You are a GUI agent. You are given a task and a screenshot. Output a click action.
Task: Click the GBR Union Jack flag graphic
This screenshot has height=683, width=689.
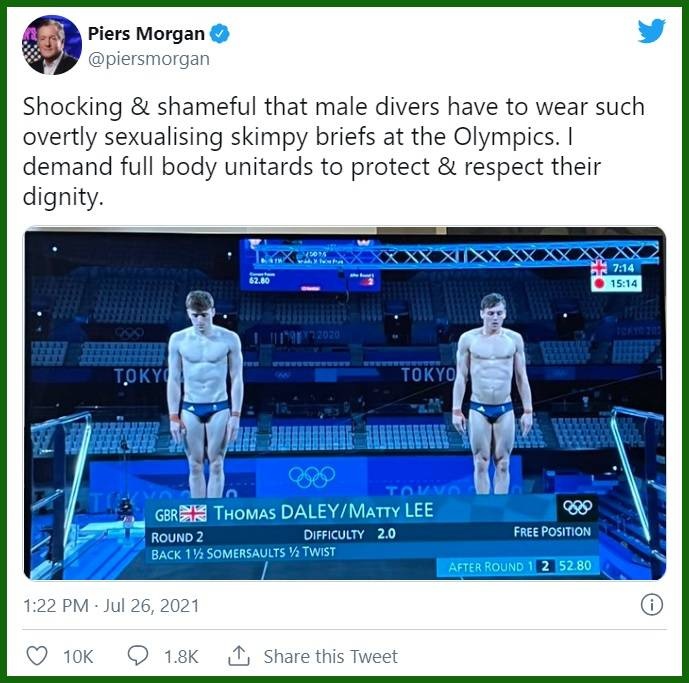click(193, 513)
